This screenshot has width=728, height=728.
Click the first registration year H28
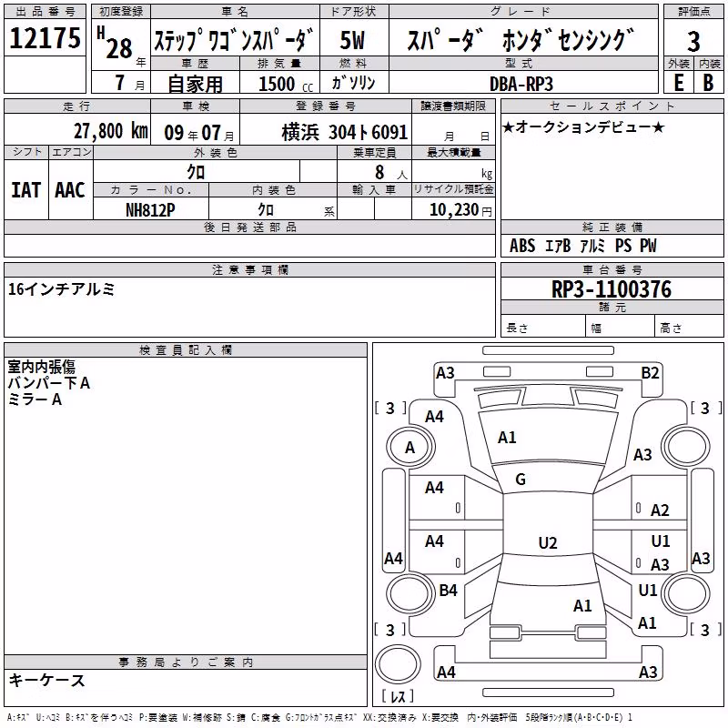[121, 45]
